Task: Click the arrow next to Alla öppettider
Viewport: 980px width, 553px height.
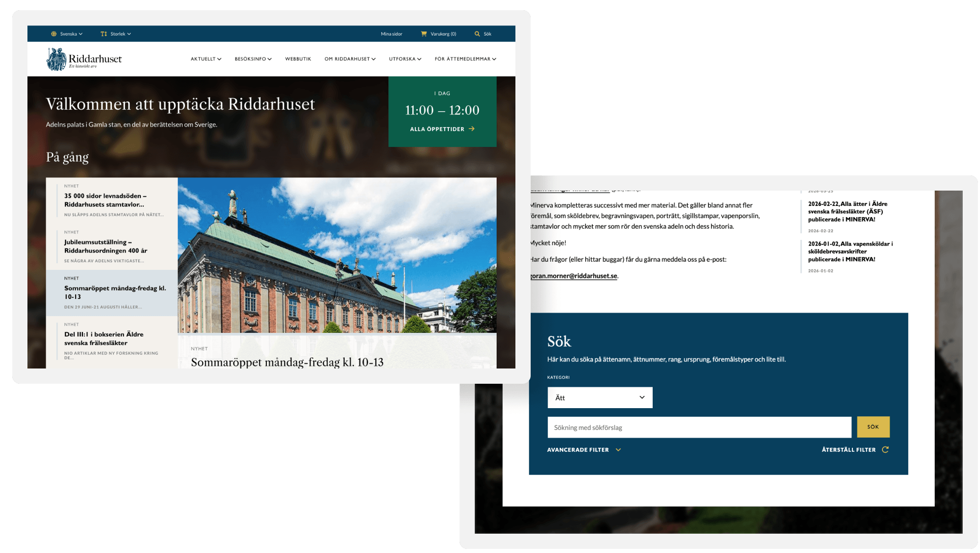Action: pyautogui.click(x=472, y=129)
